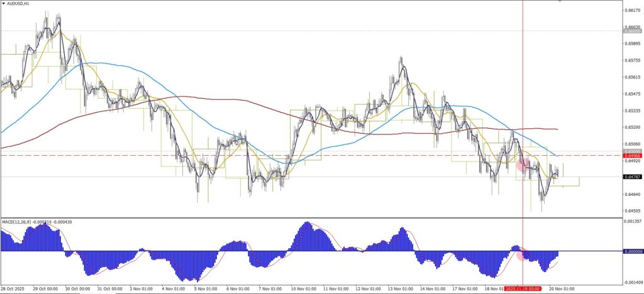The height and width of the screenshot is (294, 644).
Task: Click the 0.001357 MACD scale value
Action: (x=632, y=222)
